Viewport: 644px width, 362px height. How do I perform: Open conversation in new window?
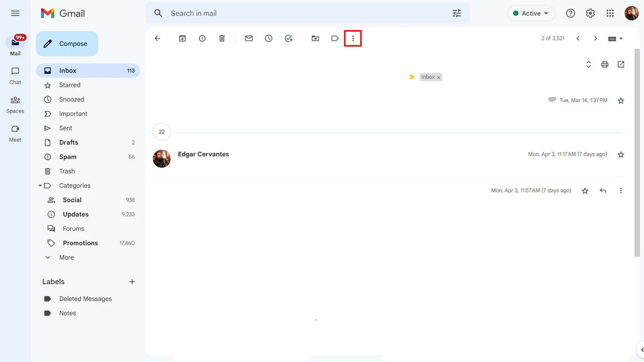click(x=621, y=64)
